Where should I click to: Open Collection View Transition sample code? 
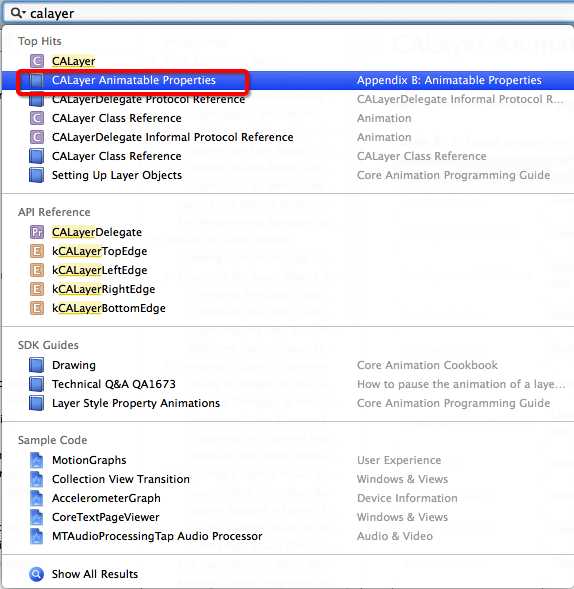click(x=288, y=479)
